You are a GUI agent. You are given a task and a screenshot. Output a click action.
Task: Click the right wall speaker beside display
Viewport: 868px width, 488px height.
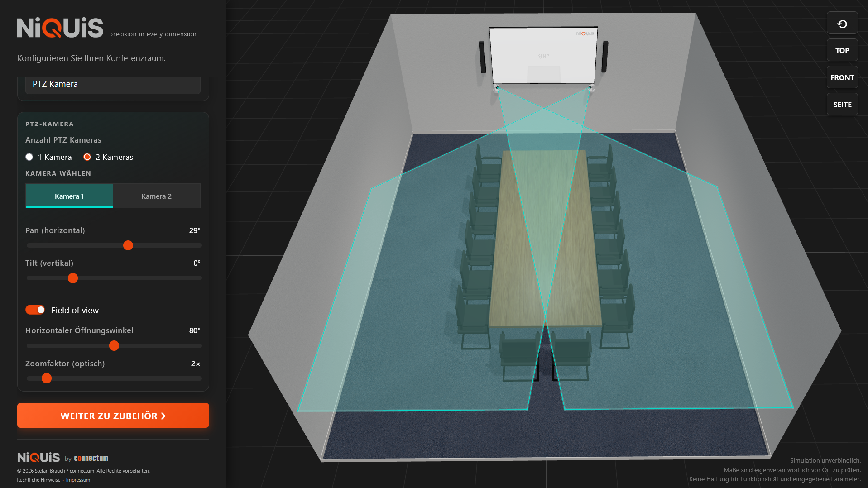click(605, 57)
